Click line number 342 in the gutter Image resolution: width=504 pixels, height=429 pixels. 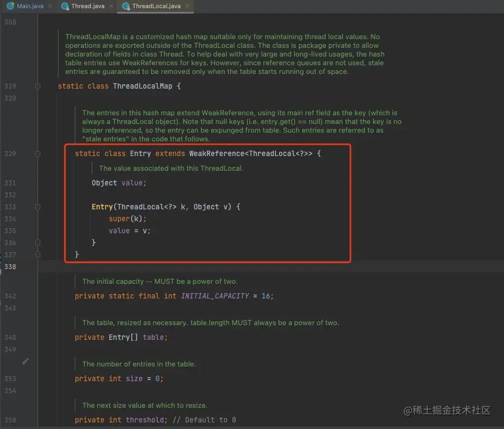[10, 296]
